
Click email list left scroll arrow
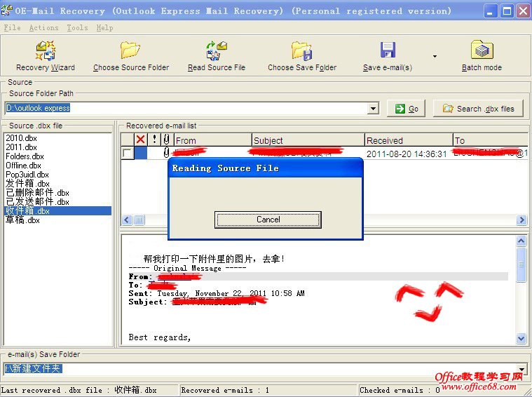[127, 220]
